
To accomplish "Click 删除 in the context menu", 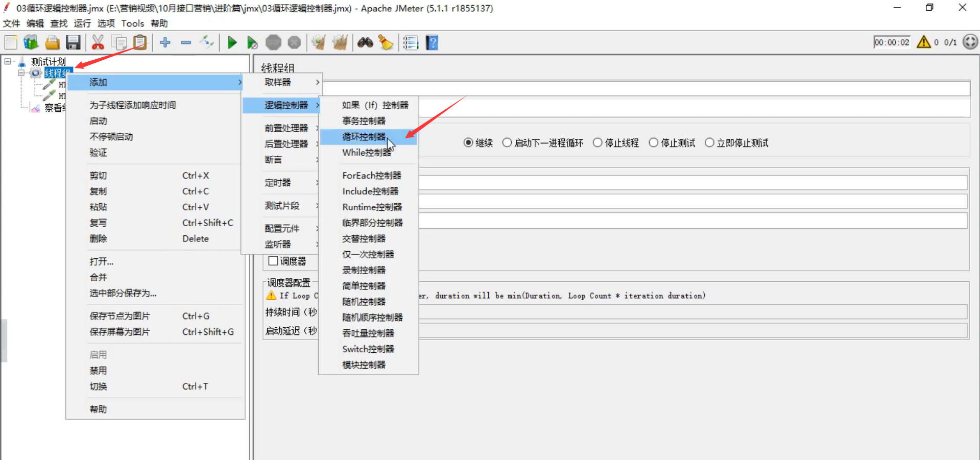I will (155, 239).
